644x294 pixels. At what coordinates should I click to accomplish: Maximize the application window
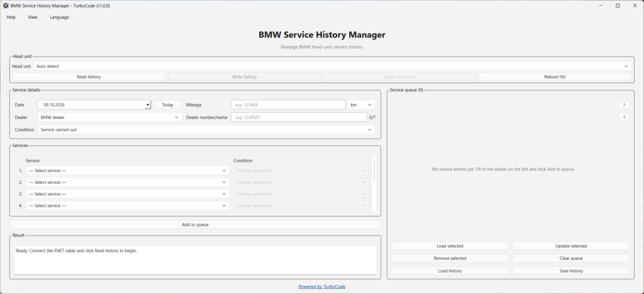point(618,6)
